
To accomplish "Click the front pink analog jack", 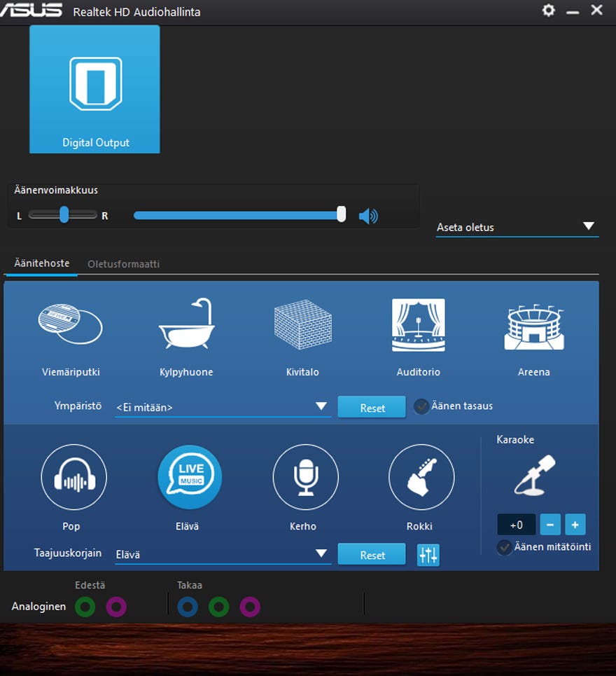I will click(116, 607).
